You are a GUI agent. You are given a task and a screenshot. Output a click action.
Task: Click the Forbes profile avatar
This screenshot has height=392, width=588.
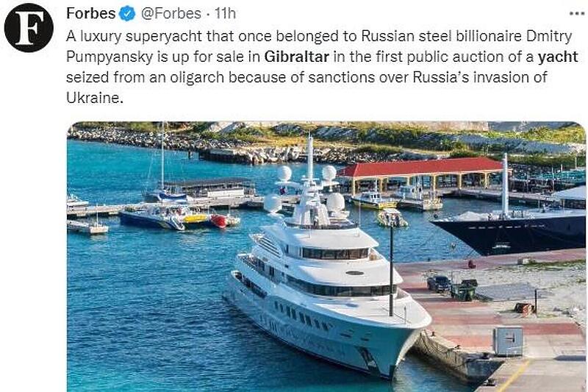tap(28, 28)
